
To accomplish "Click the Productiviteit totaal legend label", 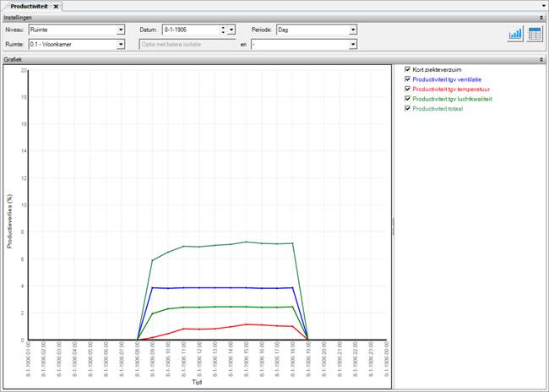I will tap(438, 109).
